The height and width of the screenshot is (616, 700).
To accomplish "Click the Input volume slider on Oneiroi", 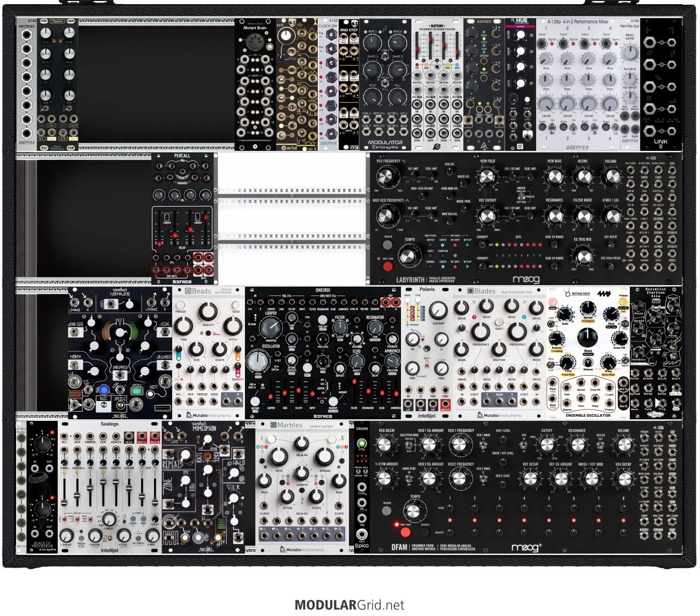I will [x=314, y=391].
